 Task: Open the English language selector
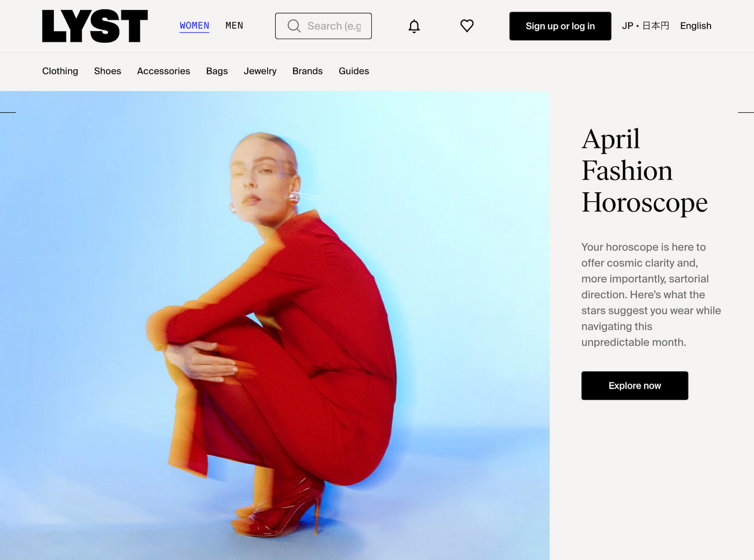[x=696, y=26]
